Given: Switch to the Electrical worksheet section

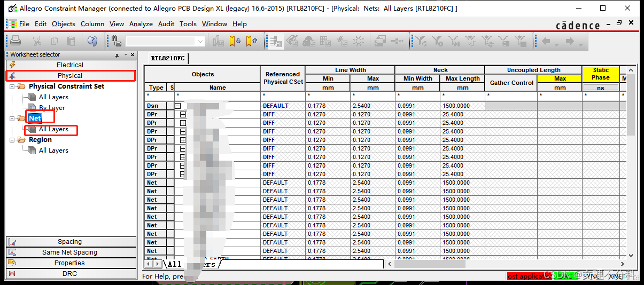Looking at the screenshot, I should (x=70, y=65).
